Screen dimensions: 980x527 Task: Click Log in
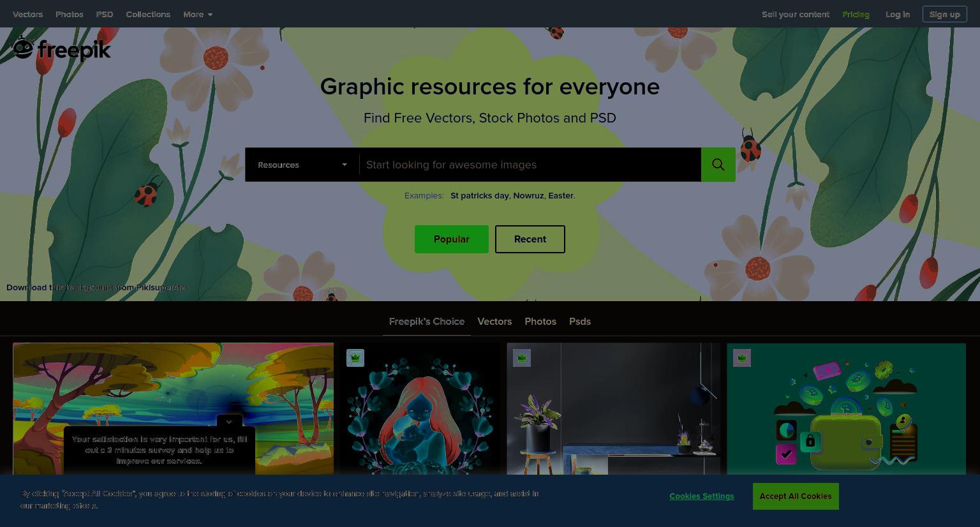tap(898, 14)
